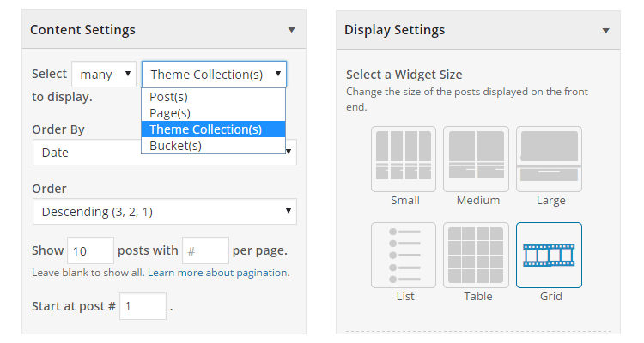Collapse the Display Settings panel arrow
Image resolution: width=644 pixels, height=343 pixels.
pos(605,30)
